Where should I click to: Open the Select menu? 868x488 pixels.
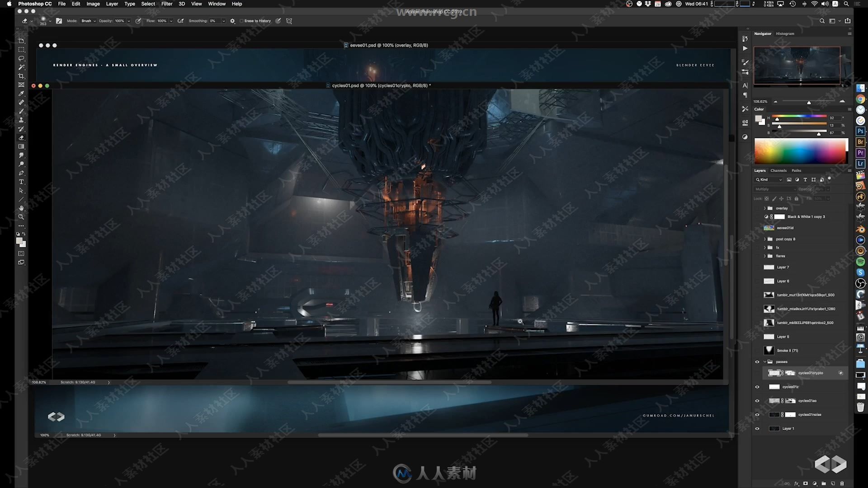148,4
